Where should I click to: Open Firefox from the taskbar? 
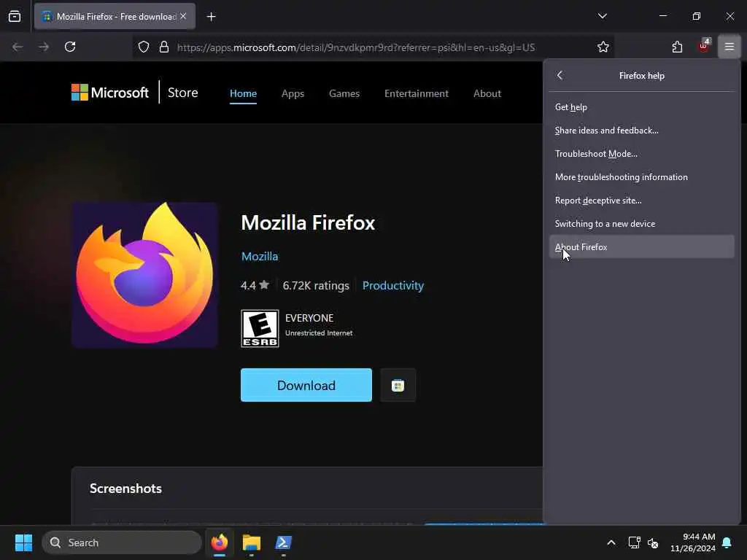(219, 542)
